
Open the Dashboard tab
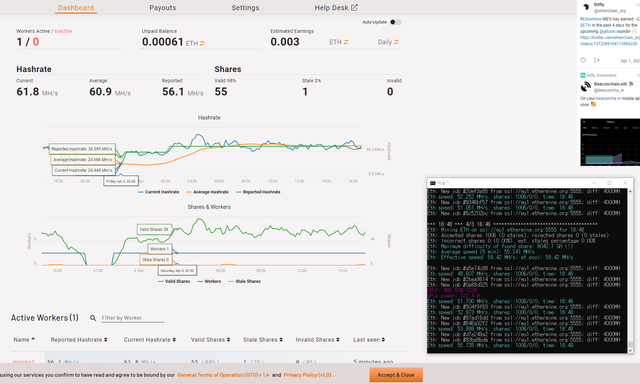76,8
